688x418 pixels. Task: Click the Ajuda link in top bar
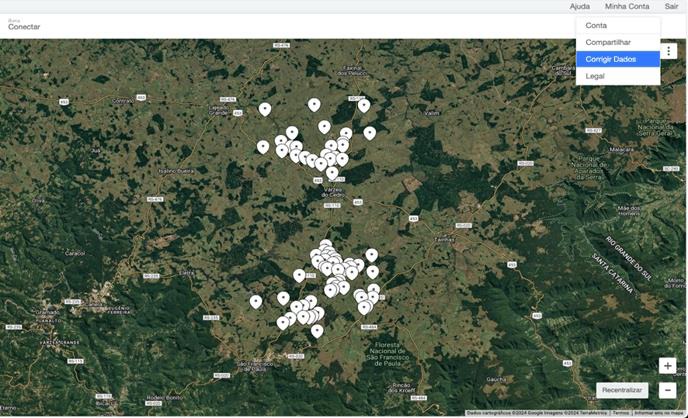580,6
